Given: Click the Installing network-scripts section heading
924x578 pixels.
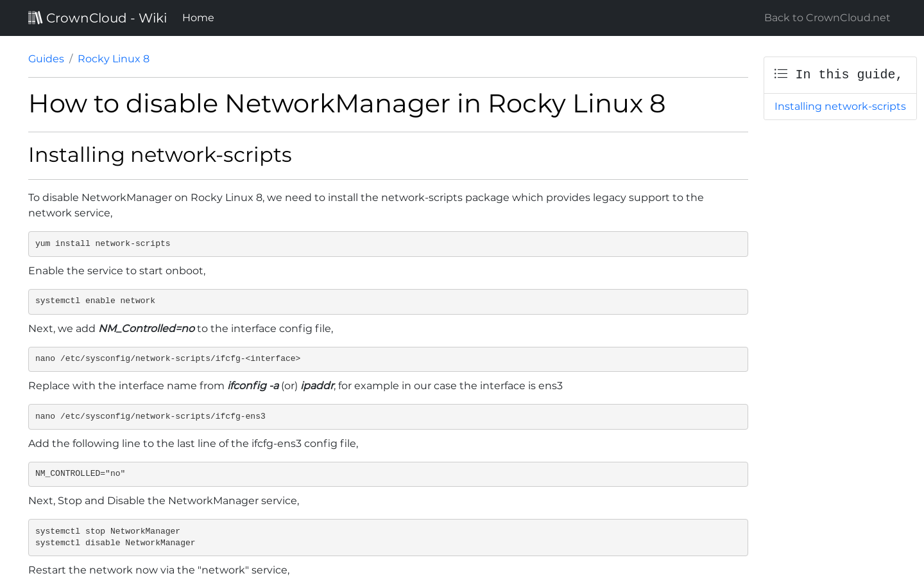Looking at the screenshot, I should point(160,155).
